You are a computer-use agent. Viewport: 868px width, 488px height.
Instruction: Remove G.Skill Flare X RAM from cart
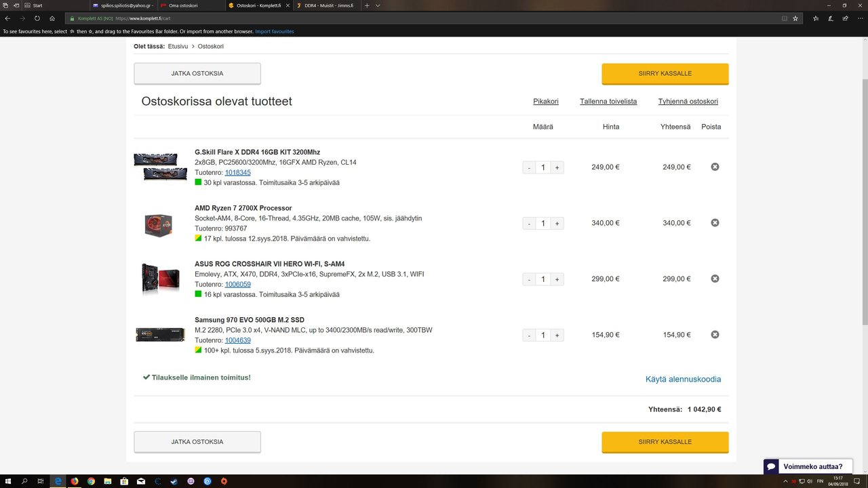click(x=715, y=167)
